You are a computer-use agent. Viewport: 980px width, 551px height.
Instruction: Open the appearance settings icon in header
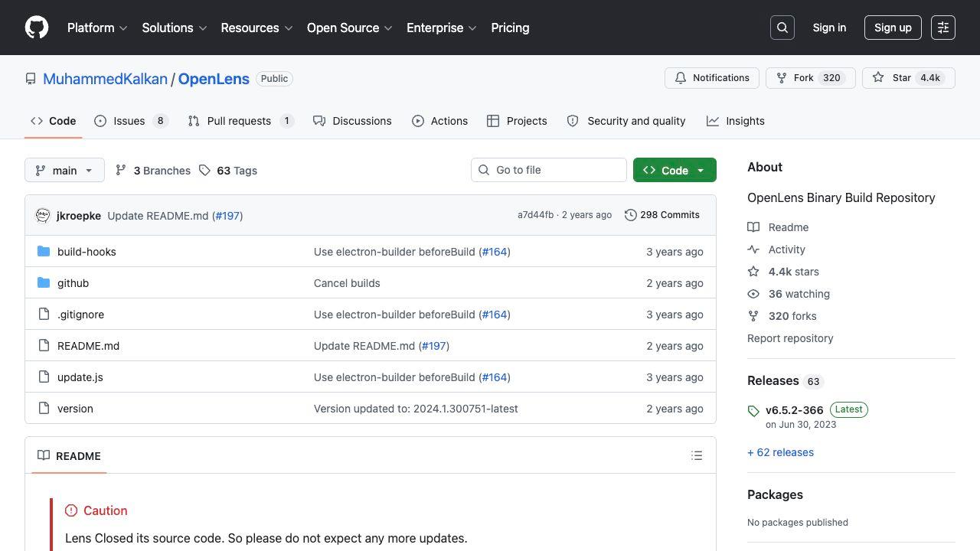coord(943,28)
